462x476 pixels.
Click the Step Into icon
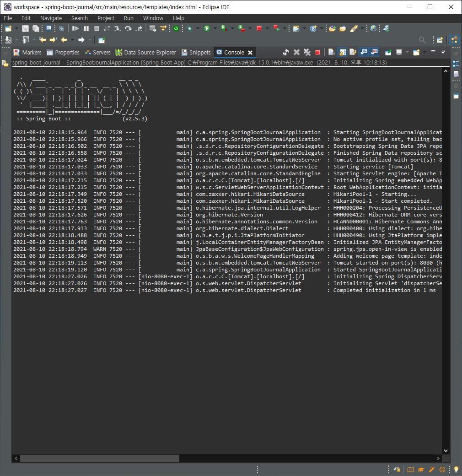pos(118,28)
